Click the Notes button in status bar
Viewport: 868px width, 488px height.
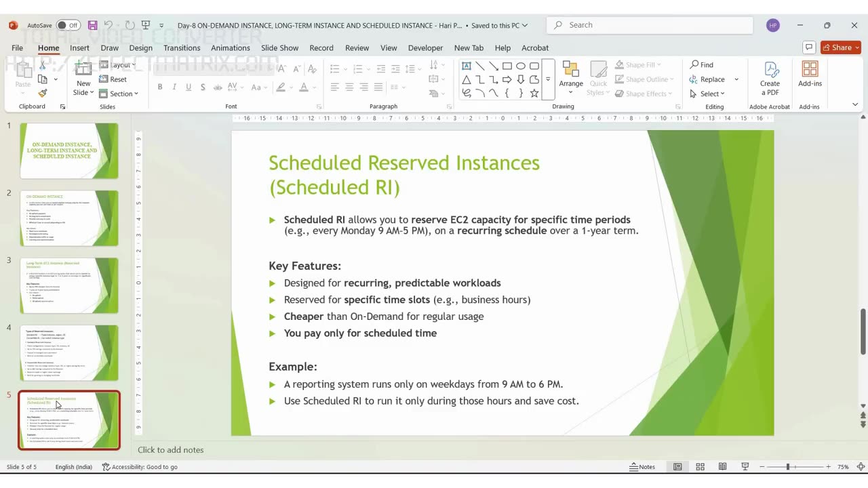tap(642, 466)
